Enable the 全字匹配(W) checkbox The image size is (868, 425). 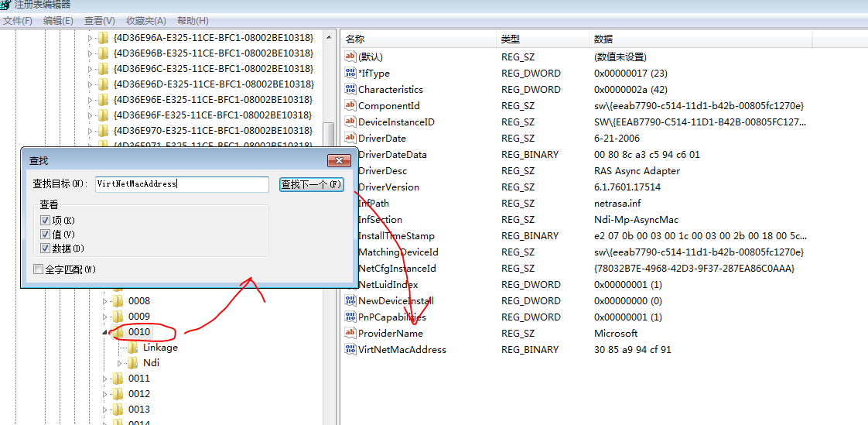(x=38, y=269)
